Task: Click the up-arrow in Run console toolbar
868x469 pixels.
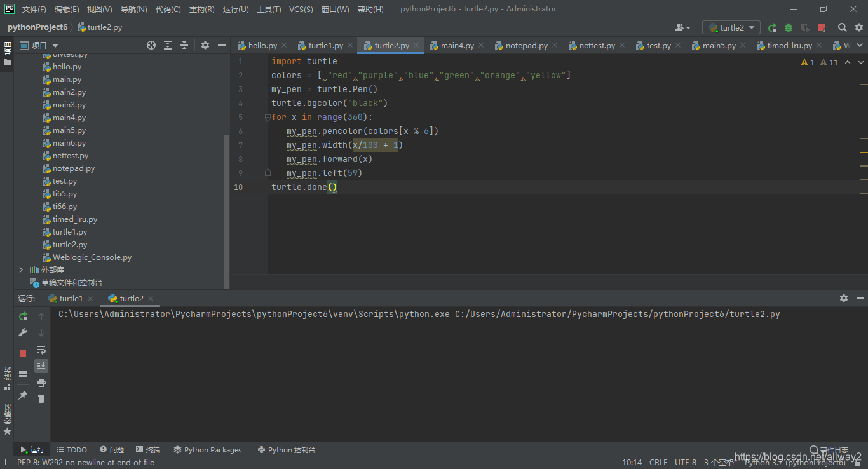Action: click(x=41, y=316)
